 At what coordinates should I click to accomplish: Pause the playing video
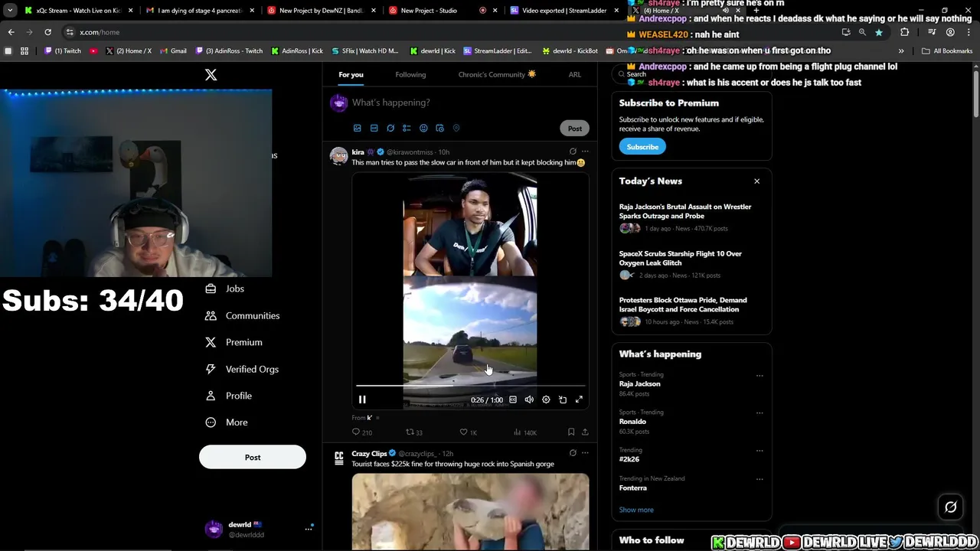pyautogui.click(x=362, y=399)
